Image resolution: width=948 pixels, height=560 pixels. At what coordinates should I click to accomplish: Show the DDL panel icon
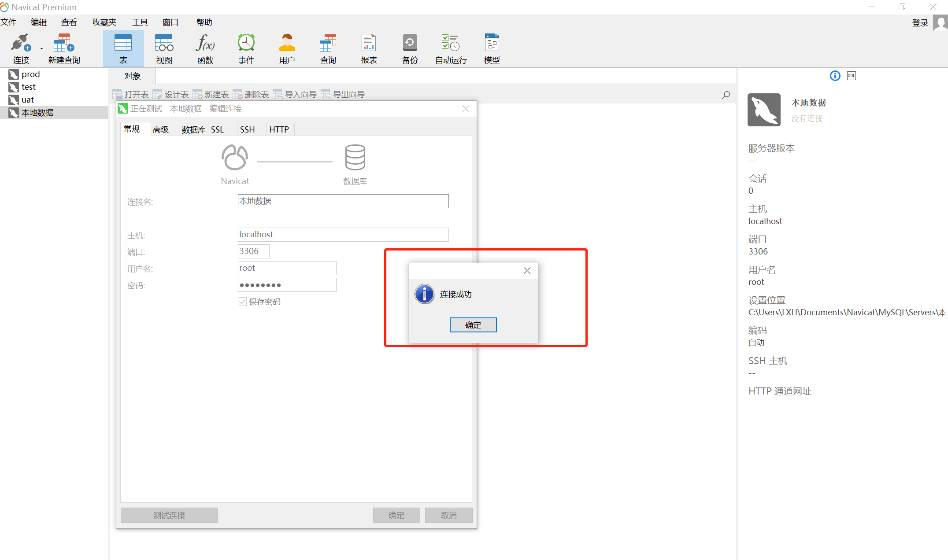pyautogui.click(x=851, y=76)
